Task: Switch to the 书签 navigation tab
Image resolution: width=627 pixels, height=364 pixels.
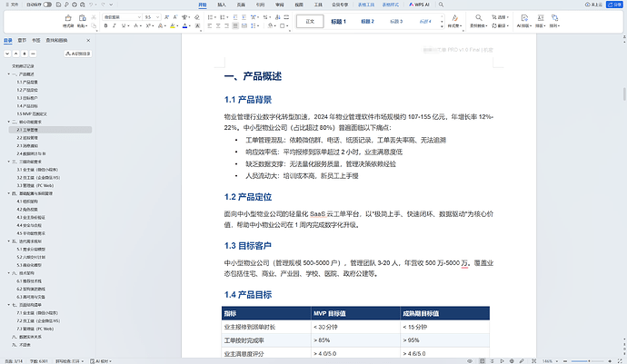Action: pyautogui.click(x=36, y=40)
